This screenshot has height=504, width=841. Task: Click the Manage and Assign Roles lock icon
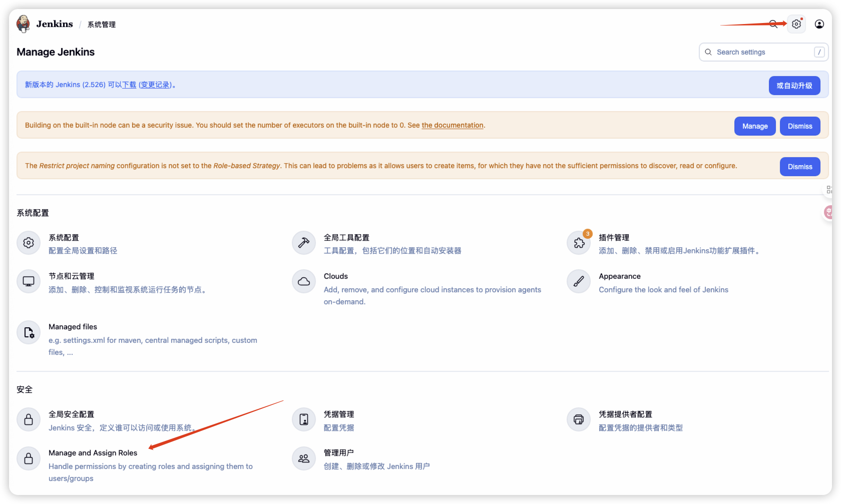pos(29,458)
